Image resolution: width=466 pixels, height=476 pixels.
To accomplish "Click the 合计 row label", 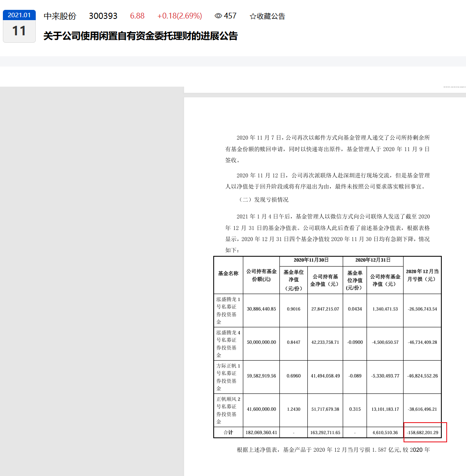I will tap(228, 432).
